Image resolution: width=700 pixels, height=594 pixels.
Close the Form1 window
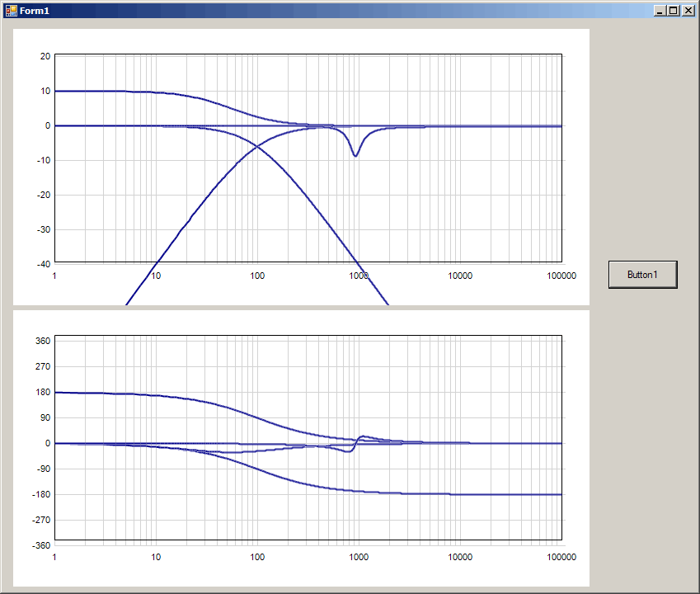click(x=688, y=11)
